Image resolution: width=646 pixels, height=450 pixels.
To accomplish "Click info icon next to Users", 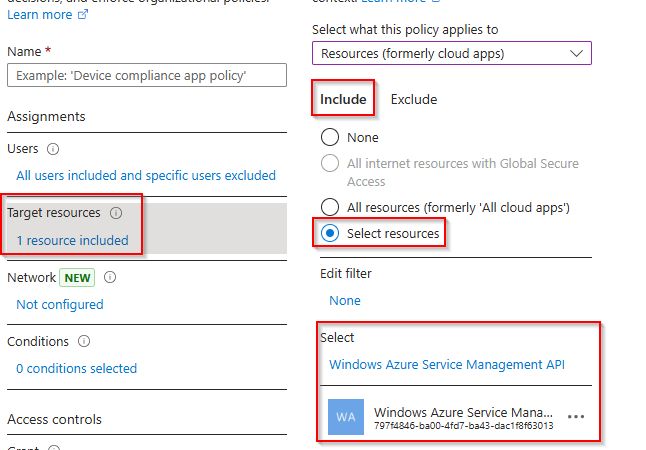I will click(53, 149).
